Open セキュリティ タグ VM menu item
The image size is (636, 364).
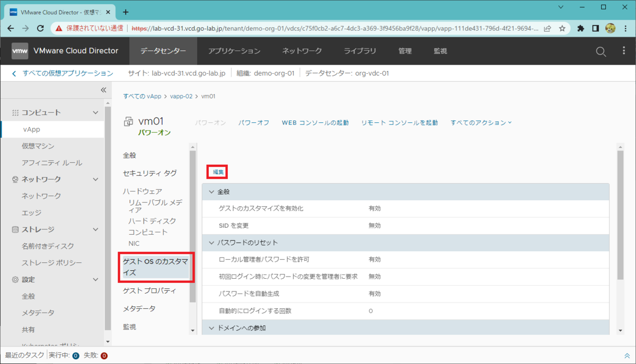pos(149,173)
